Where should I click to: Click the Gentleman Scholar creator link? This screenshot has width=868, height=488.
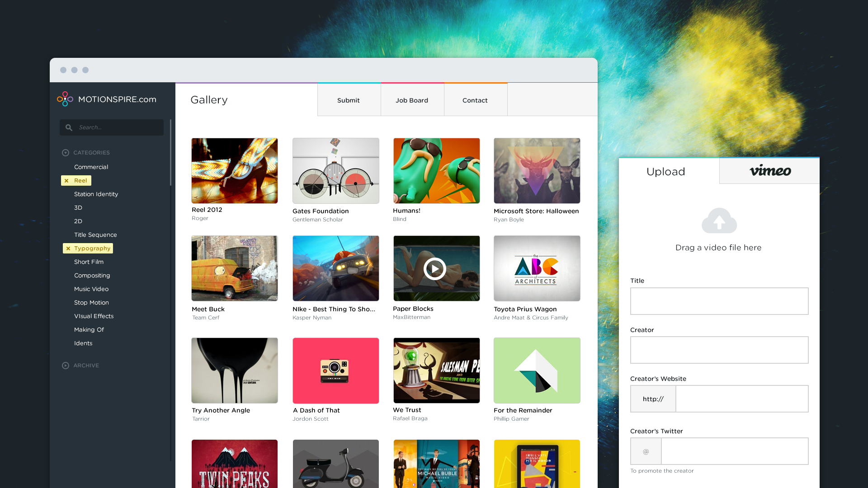317,220
